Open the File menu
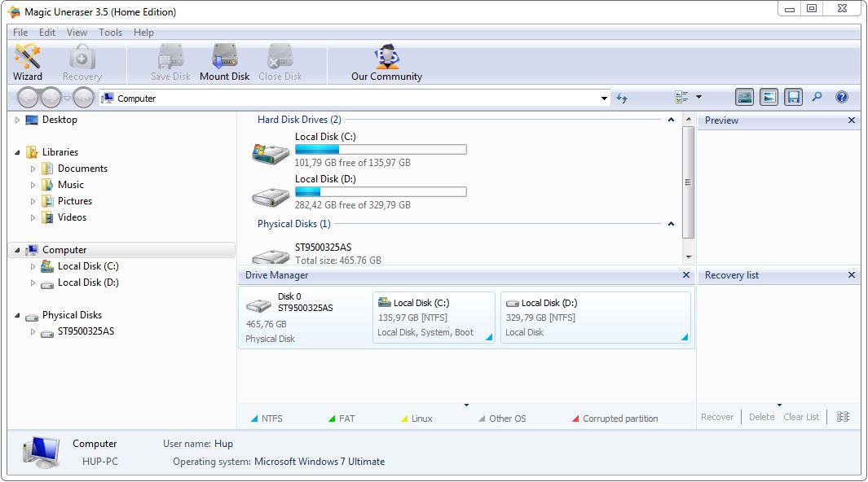868x482 pixels. [20, 33]
